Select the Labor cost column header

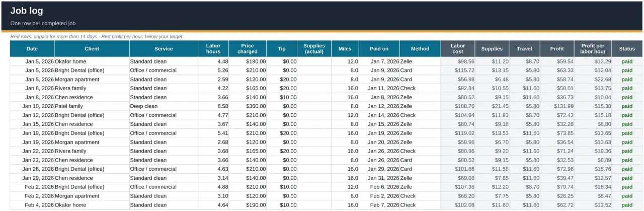458,49
